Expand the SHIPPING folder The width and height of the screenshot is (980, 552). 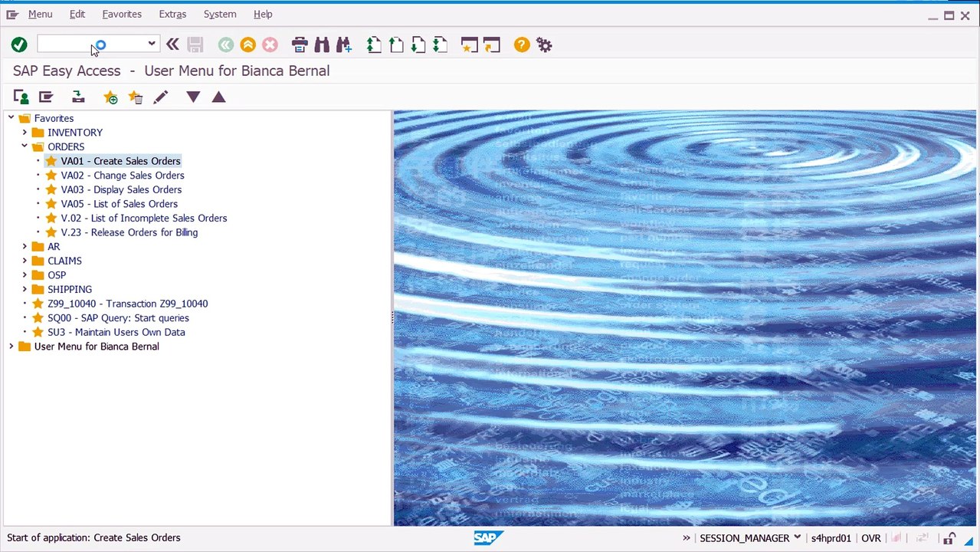(25, 289)
